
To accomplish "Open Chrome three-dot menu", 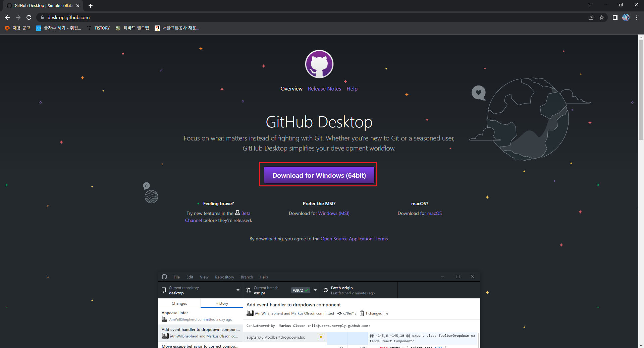I will [637, 17].
